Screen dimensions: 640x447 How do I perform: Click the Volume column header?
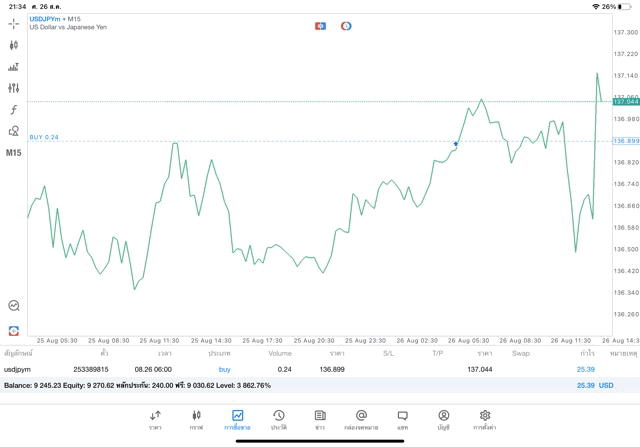280,354
